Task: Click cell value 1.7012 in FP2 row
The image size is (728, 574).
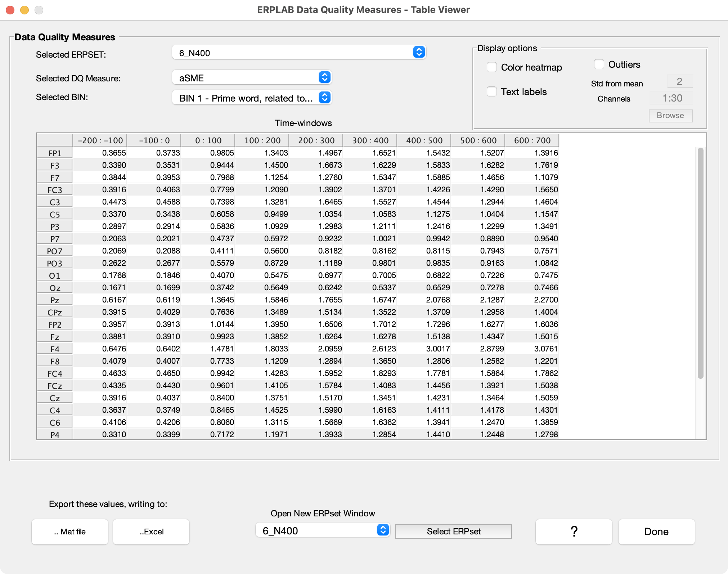Action: [370, 324]
